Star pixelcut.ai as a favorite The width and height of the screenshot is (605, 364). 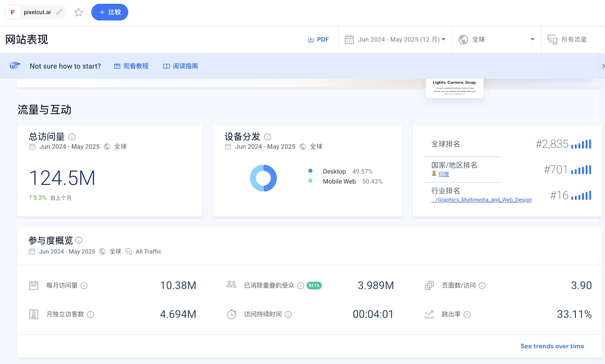tap(79, 12)
